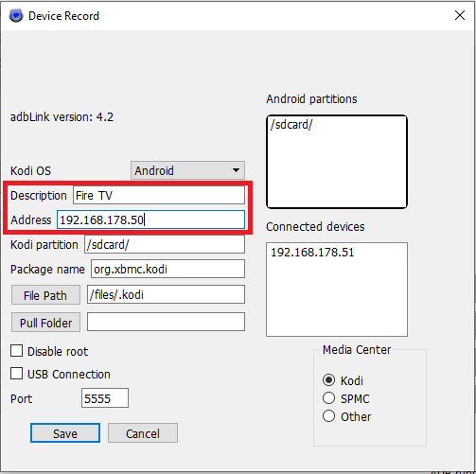This screenshot has width=476, height=474.
Task: Click the Port field showing 5555
Action: click(x=105, y=398)
